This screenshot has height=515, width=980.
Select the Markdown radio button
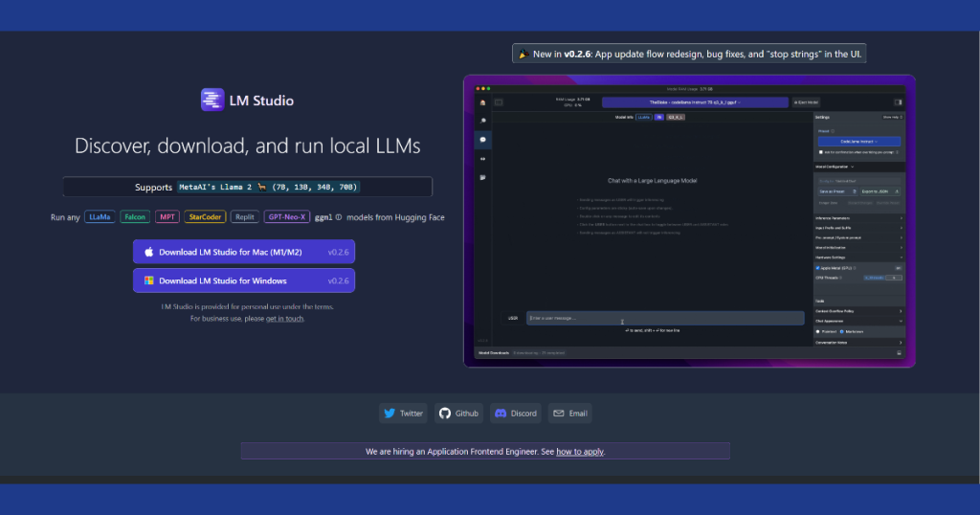click(842, 332)
